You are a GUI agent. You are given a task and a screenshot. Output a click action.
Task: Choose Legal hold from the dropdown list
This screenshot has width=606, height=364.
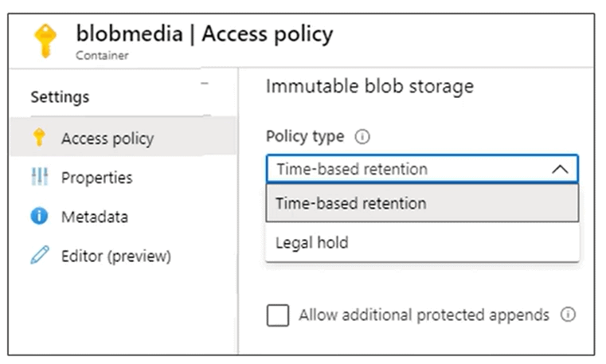311,242
